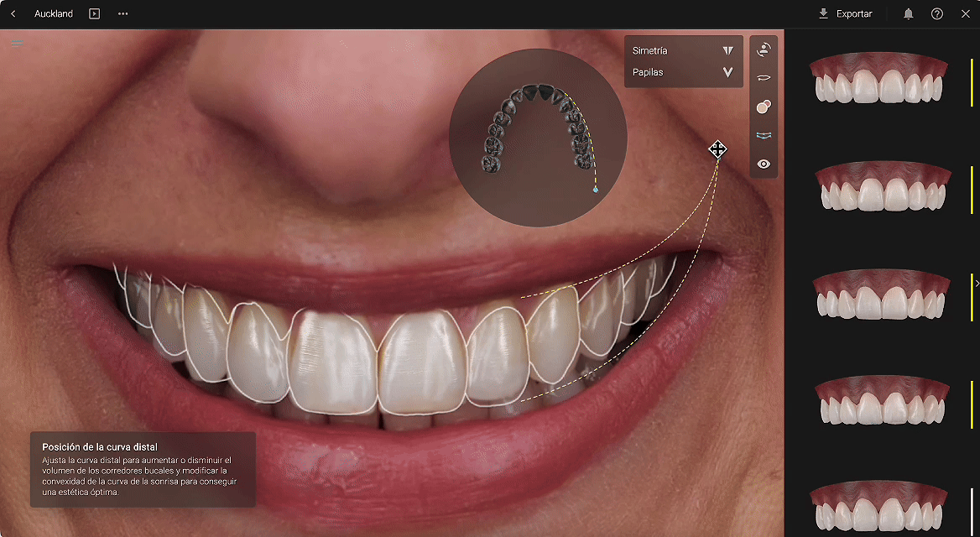Select the lip curve tool icon
980x537 pixels.
pos(764,78)
